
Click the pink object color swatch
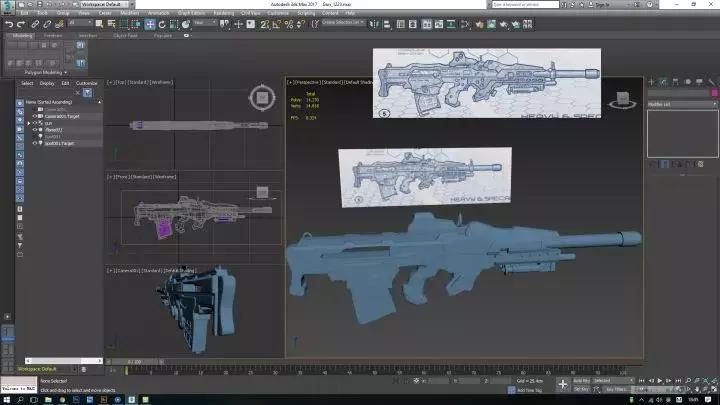(714, 93)
